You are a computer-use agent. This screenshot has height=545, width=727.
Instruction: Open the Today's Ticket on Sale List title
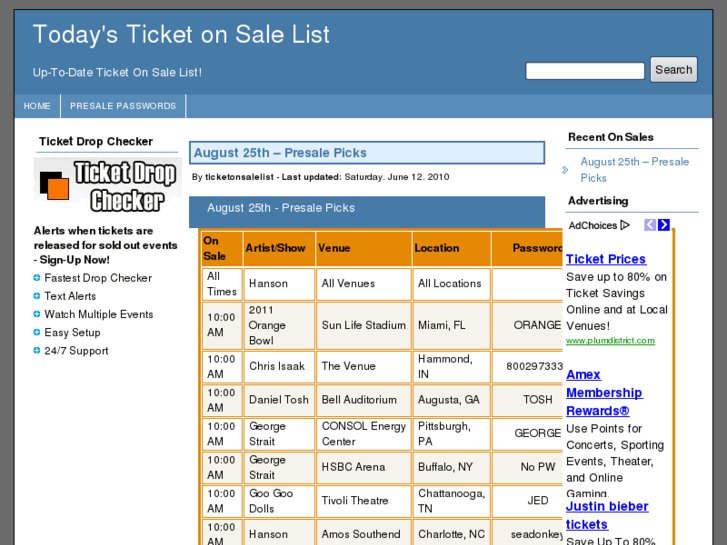pyautogui.click(x=181, y=34)
